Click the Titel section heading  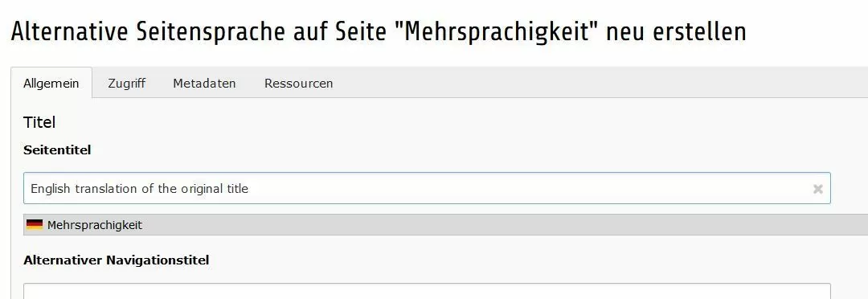pyautogui.click(x=39, y=122)
